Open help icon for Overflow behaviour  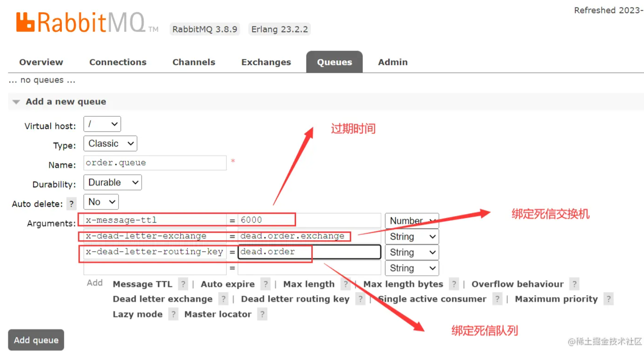point(574,284)
